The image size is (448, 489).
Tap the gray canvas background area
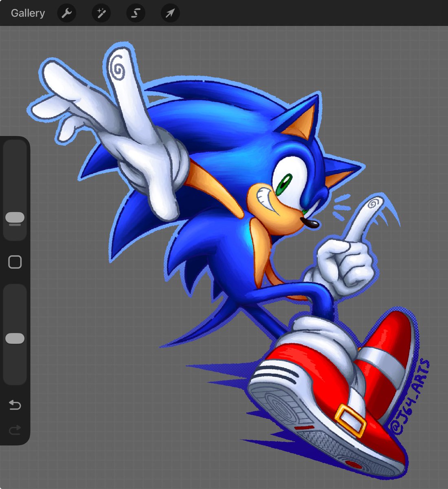(x=102, y=387)
